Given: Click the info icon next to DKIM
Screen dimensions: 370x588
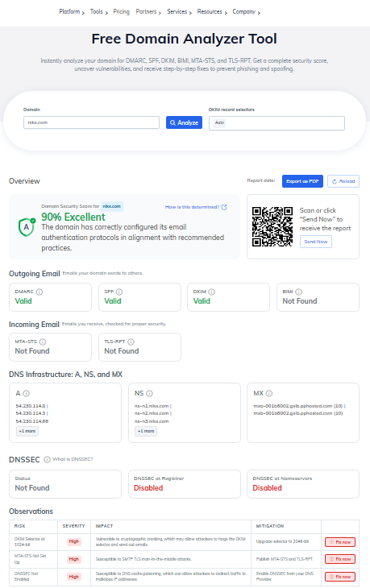Looking at the screenshot, I should tap(212, 292).
